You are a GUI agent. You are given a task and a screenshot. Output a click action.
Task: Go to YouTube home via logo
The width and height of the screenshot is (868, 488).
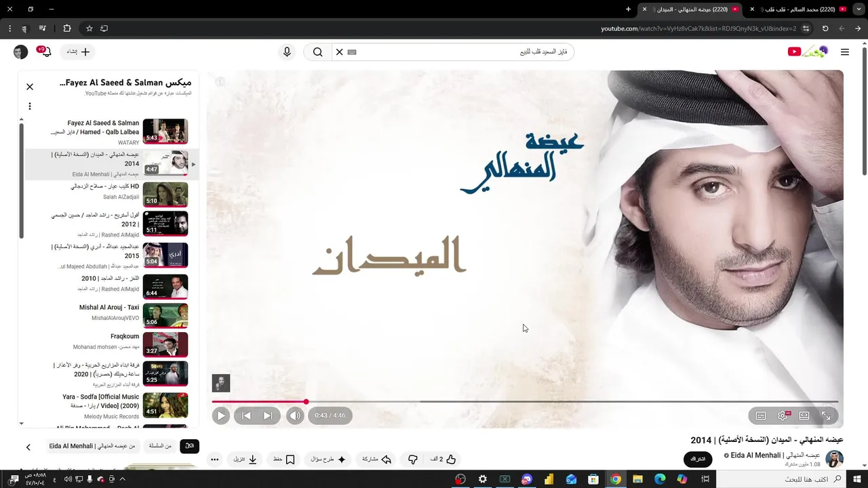click(808, 52)
